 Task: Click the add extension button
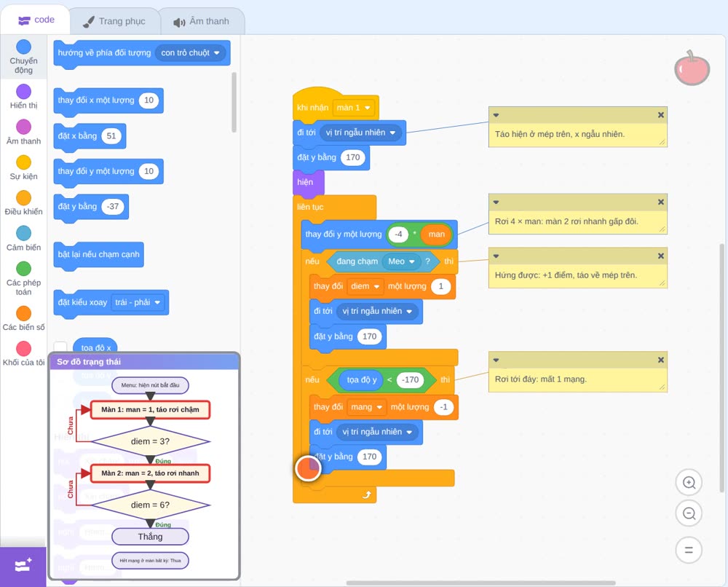[x=23, y=566]
